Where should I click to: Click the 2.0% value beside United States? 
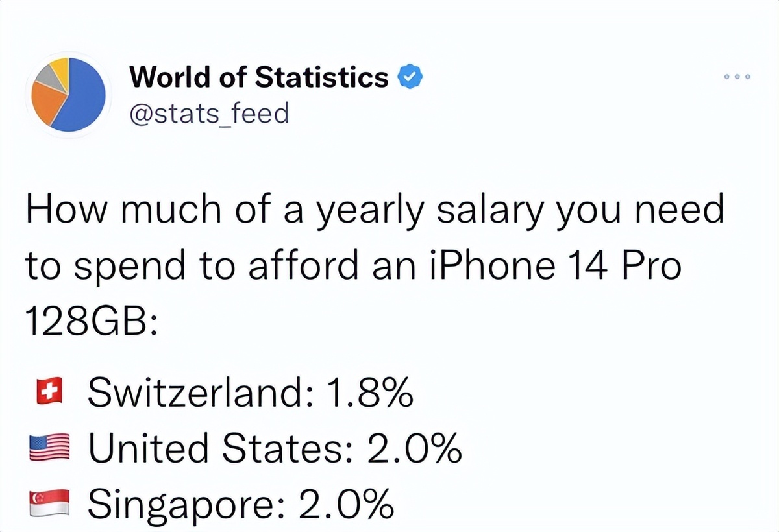(415, 448)
